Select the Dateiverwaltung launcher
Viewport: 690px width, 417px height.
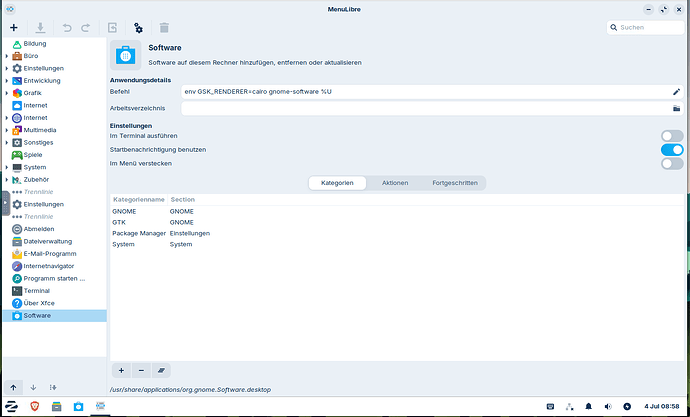coord(55,241)
